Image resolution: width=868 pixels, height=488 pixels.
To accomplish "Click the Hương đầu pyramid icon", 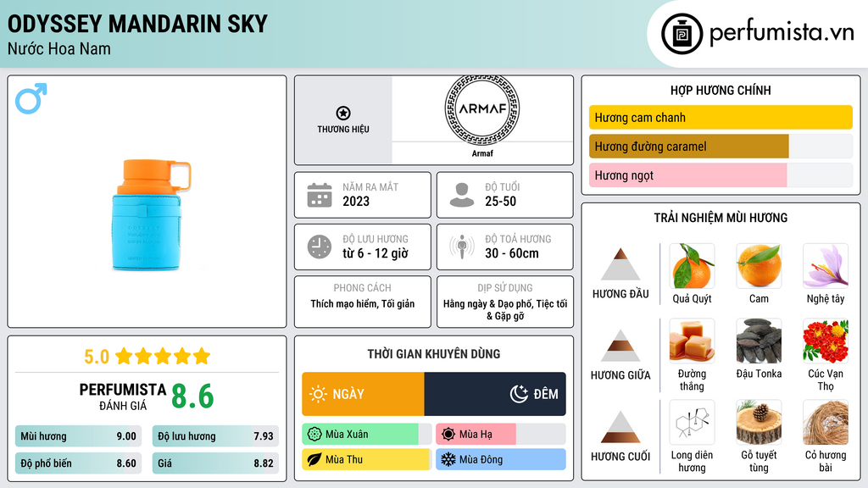I will [x=620, y=264].
